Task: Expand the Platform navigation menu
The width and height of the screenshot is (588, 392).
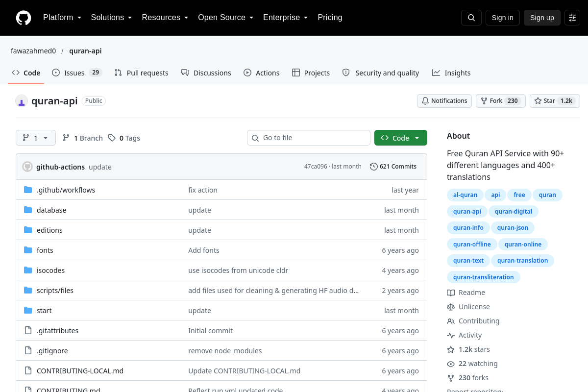Action: point(62,18)
